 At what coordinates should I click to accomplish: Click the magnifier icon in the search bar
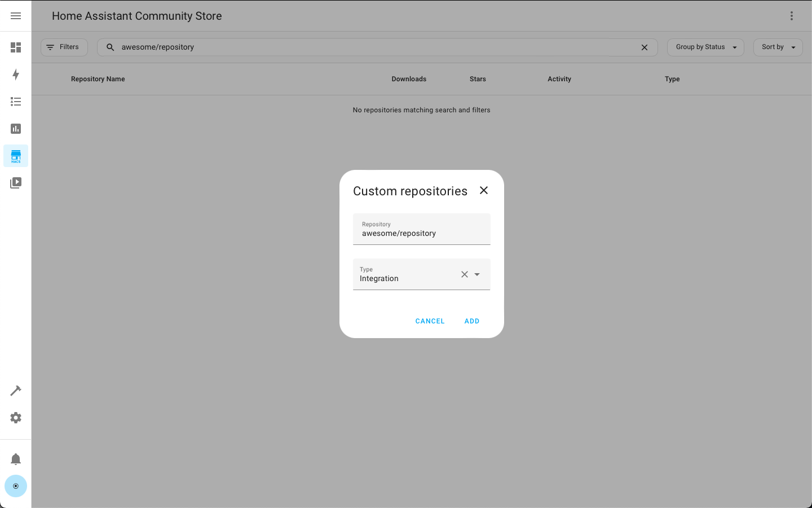110,47
